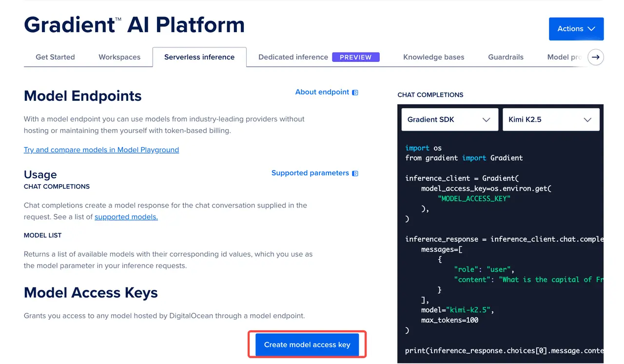
Task: Switch to the Get Started tab
Action: (x=55, y=57)
